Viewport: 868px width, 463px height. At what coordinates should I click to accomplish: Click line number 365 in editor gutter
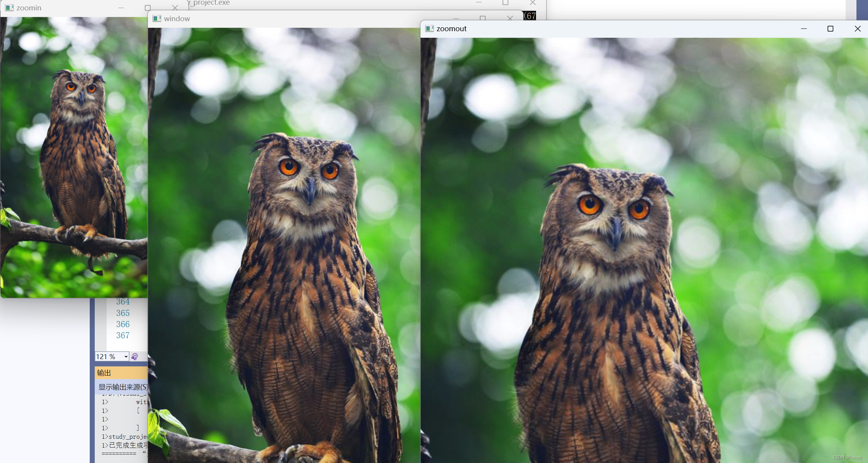coord(123,313)
